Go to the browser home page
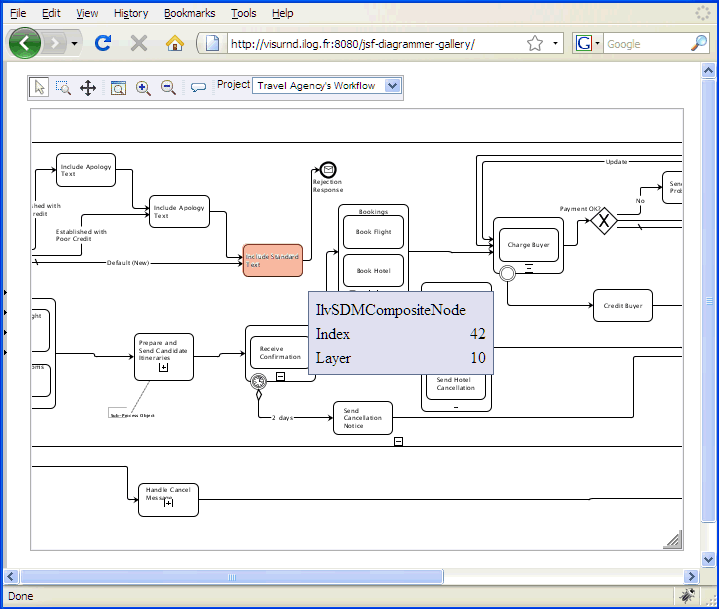The height and width of the screenshot is (609, 719). [x=175, y=43]
